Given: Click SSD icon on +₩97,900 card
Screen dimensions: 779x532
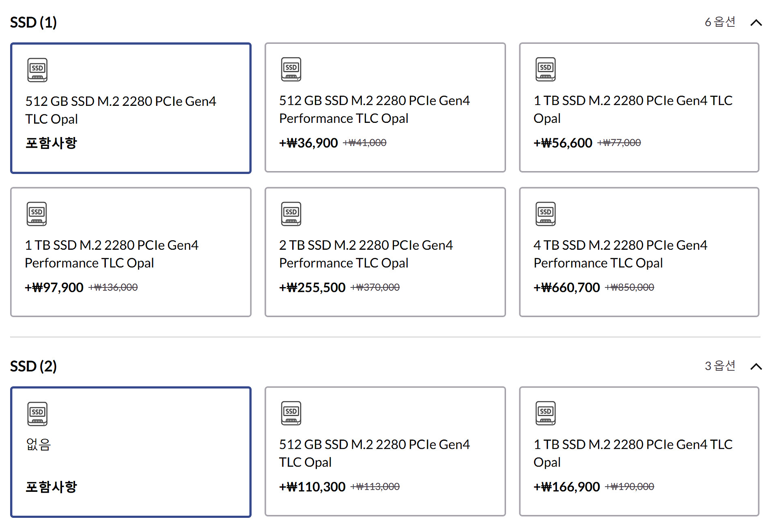Looking at the screenshot, I should point(37,214).
